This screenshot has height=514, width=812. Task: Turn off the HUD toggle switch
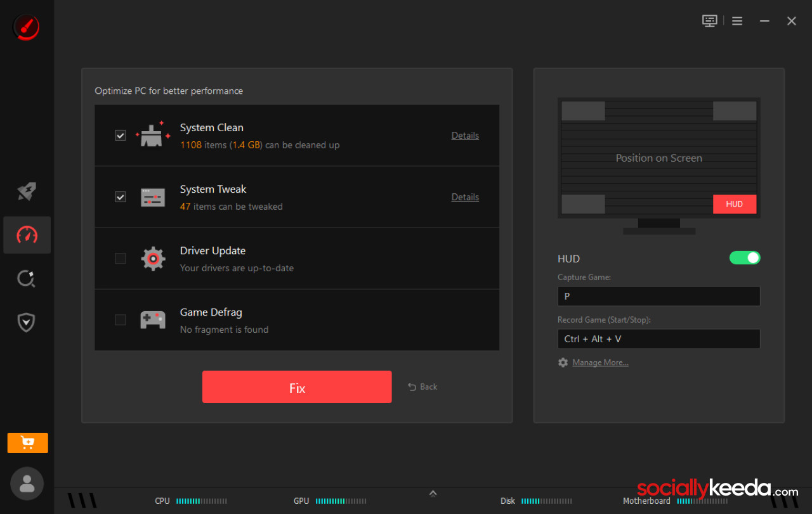[745, 258]
